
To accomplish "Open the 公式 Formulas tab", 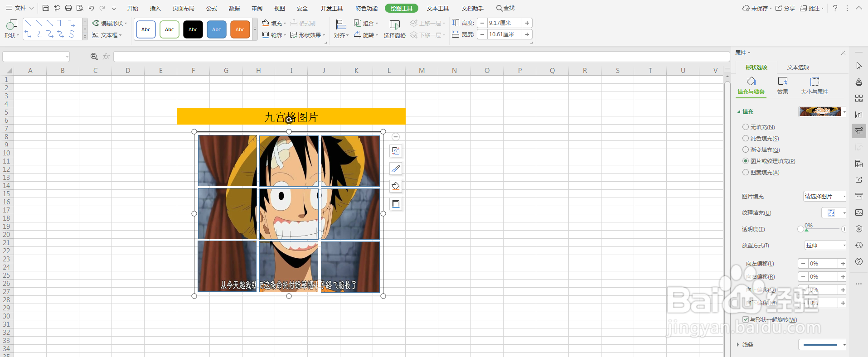I will (212, 8).
